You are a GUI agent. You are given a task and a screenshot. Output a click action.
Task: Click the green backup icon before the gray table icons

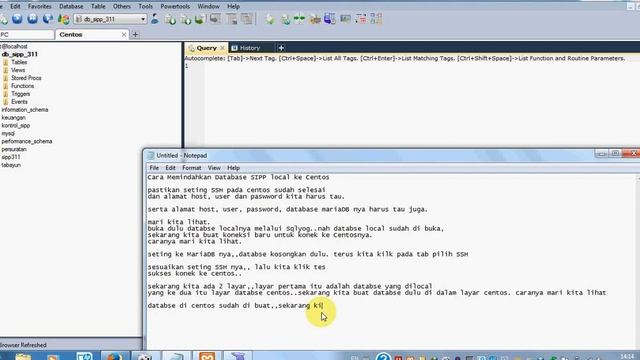[x=200, y=19]
